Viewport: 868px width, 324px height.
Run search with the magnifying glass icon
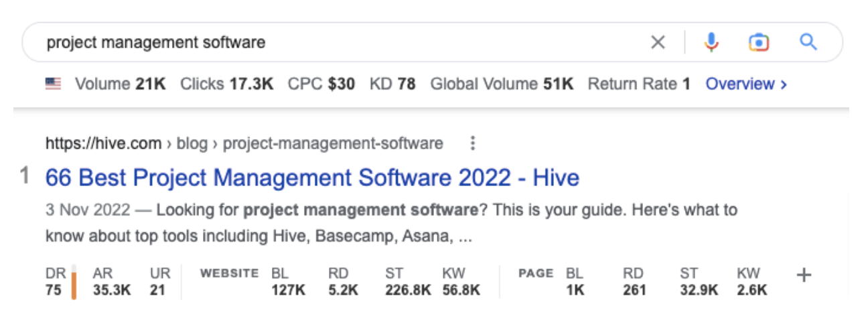click(808, 43)
